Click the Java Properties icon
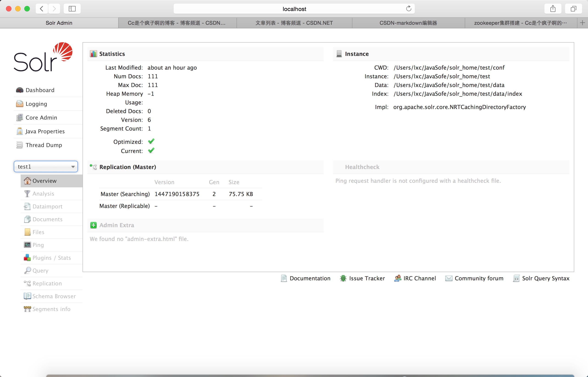 coord(19,131)
